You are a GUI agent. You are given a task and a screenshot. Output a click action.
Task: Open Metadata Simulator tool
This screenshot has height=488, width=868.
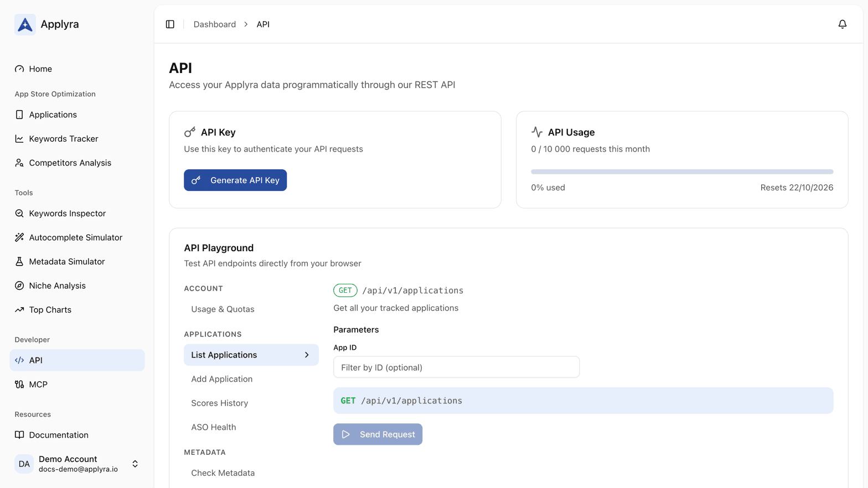(x=77, y=262)
